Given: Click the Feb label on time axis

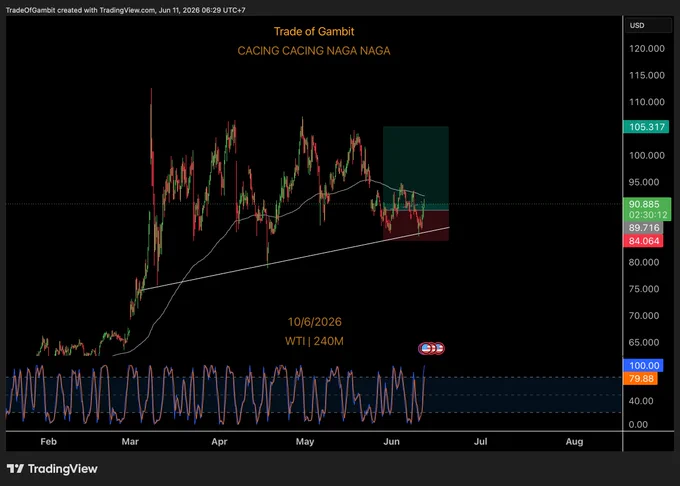Looking at the screenshot, I should (x=49, y=441).
